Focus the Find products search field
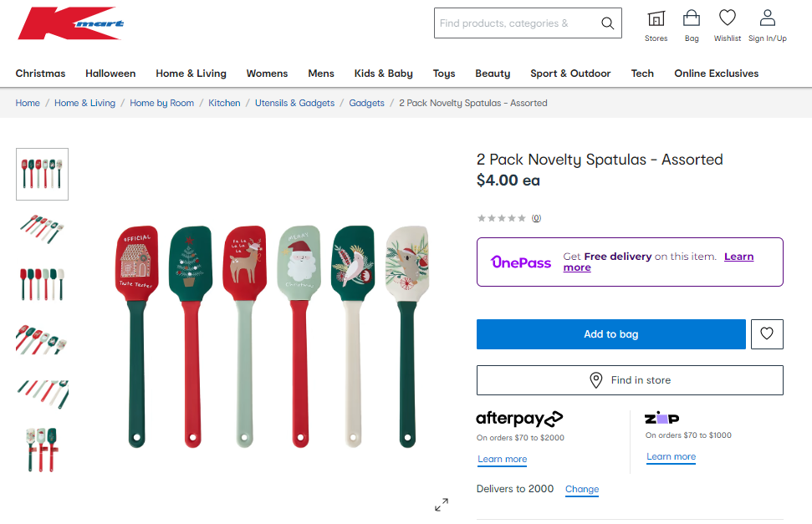812x524 pixels. point(515,23)
